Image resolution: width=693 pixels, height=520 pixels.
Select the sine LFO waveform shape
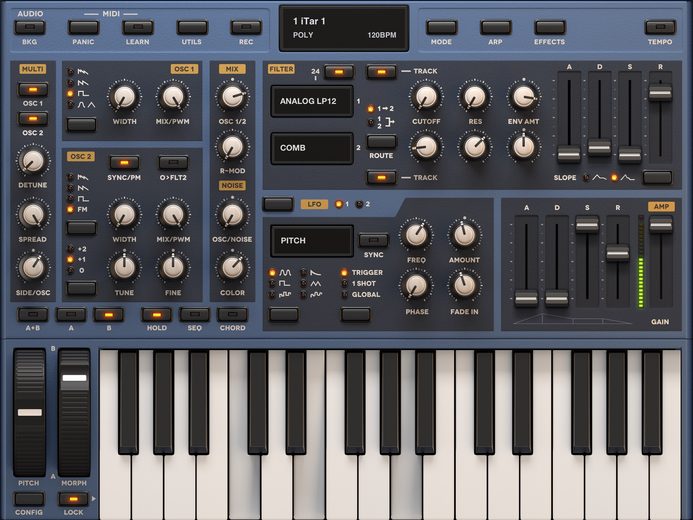click(280, 273)
